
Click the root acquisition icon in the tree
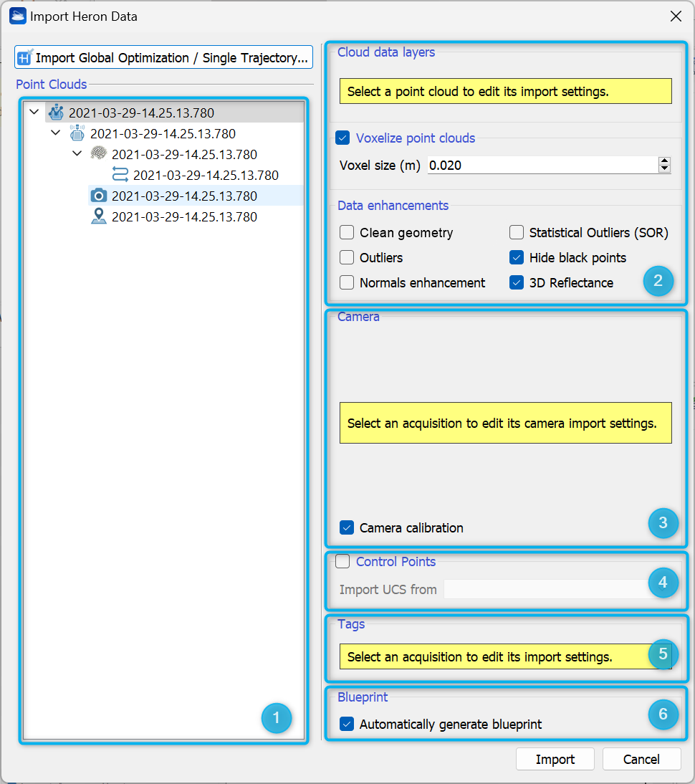pyautogui.click(x=55, y=113)
